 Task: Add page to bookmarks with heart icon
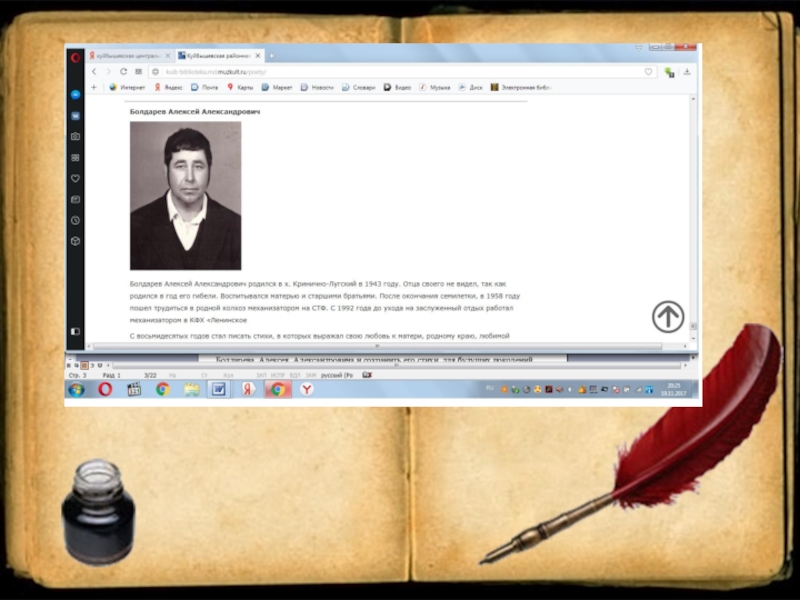[648, 72]
